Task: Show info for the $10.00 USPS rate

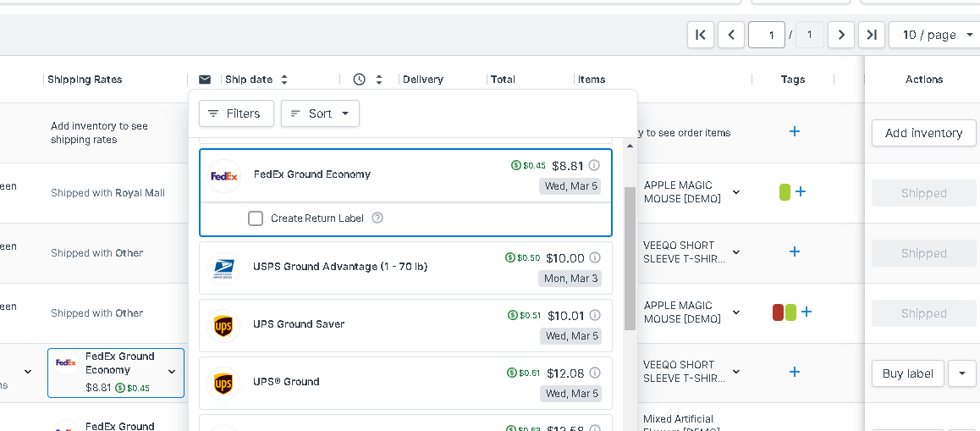Action: point(595,257)
